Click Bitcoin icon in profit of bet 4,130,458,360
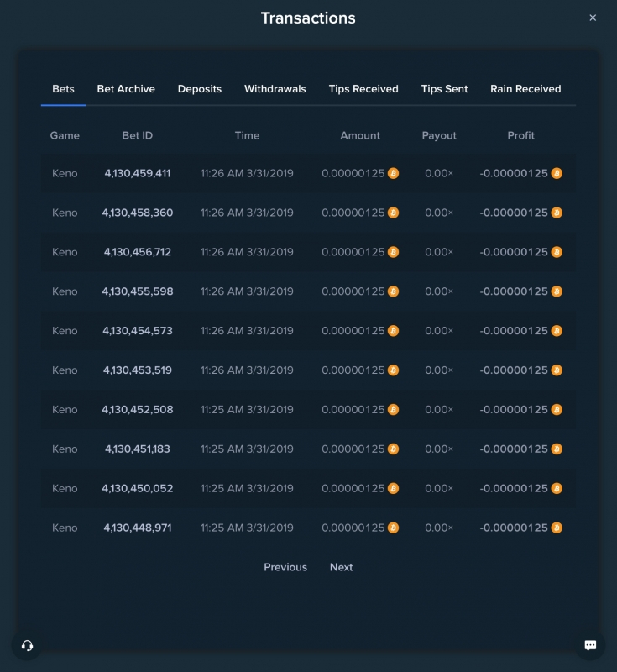The height and width of the screenshot is (672, 617). tap(557, 213)
